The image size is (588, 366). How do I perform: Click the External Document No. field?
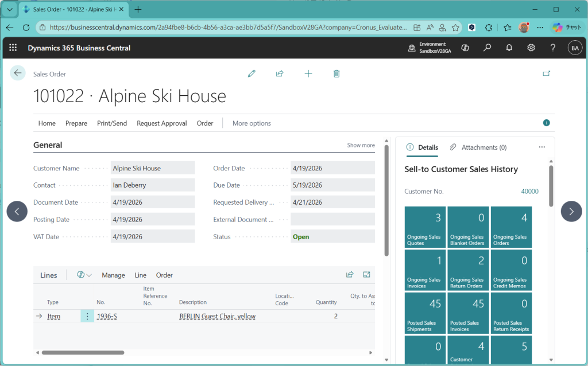pos(332,219)
